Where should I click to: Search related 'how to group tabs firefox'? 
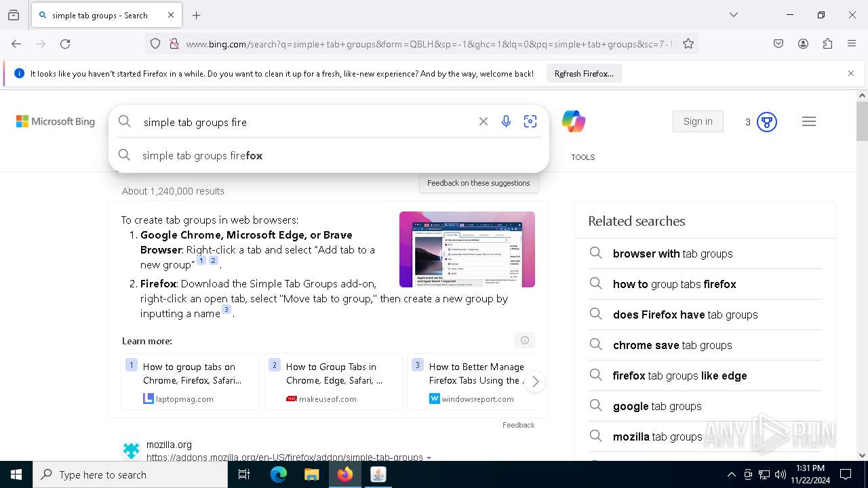[705, 284]
